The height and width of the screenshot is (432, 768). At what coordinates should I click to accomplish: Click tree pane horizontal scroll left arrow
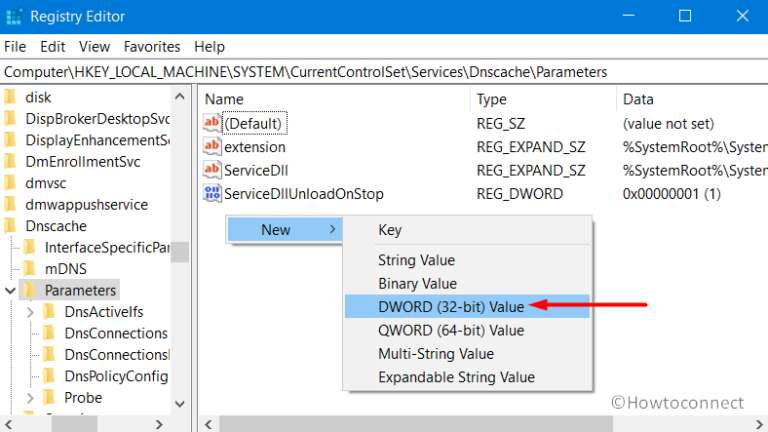[9, 424]
